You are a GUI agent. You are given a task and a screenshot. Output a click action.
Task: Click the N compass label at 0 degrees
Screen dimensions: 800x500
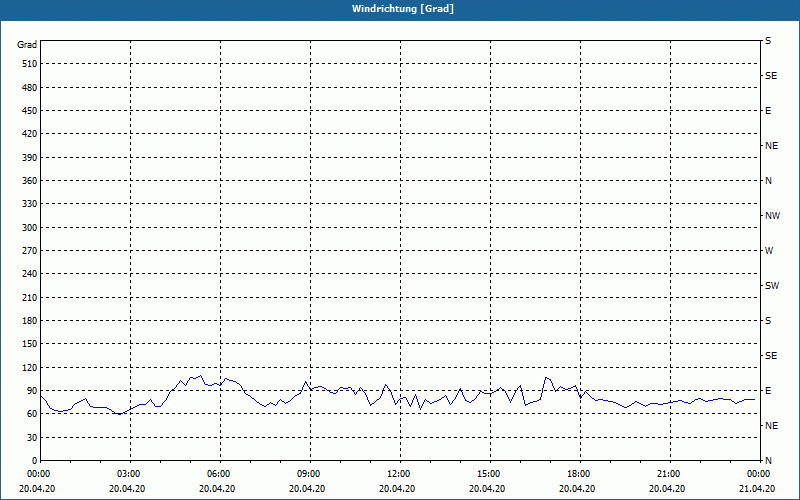click(768, 461)
